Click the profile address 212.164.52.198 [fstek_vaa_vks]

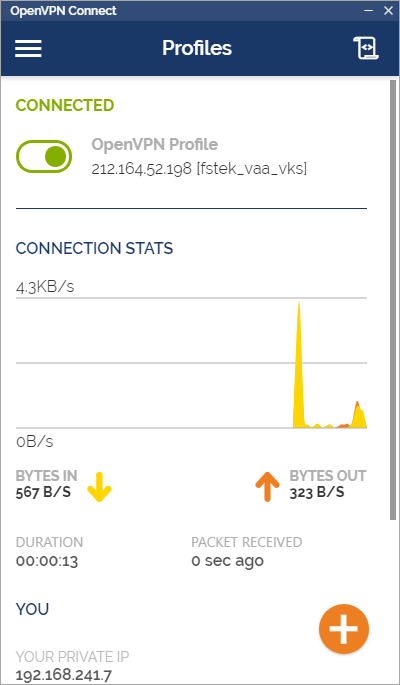(x=199, y=169)
